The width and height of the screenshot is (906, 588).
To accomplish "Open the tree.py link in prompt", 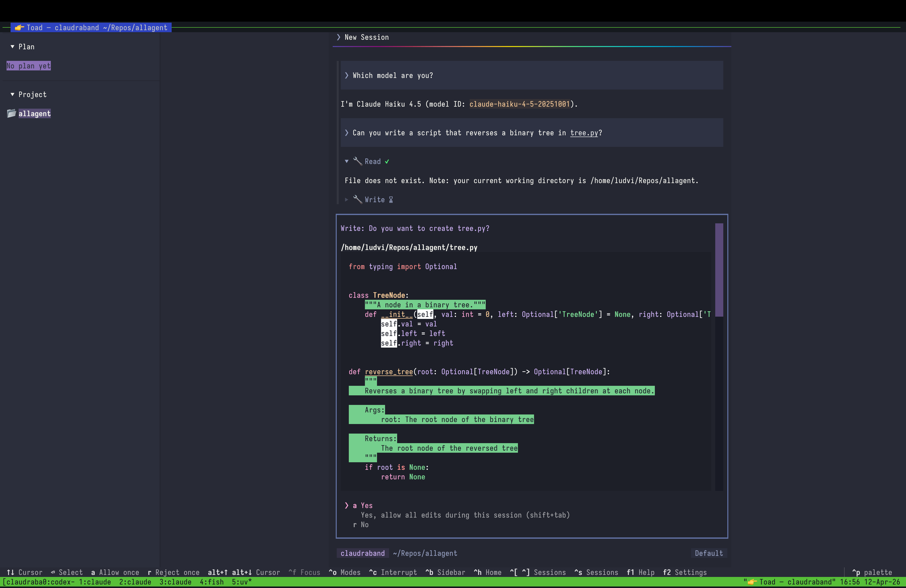I will click(x=584, y=133).
